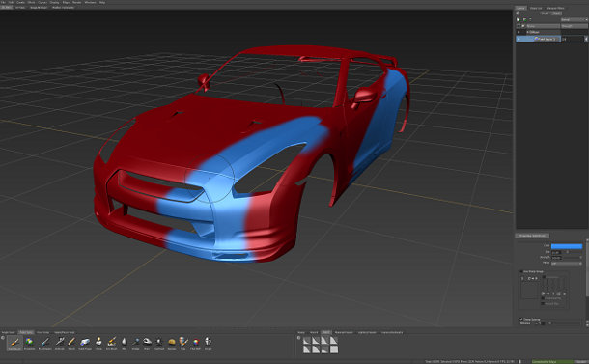The height and width of the screenshot is (364, 589).
Task: Open the Material Presets tray tab
Action: [x=344, y=332]
